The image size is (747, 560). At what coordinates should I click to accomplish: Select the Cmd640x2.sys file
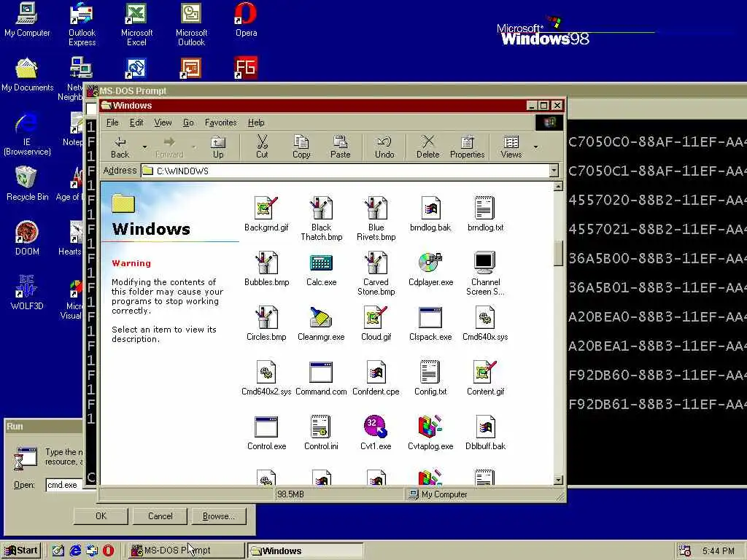pyautogui.click(x=266, y=378)
